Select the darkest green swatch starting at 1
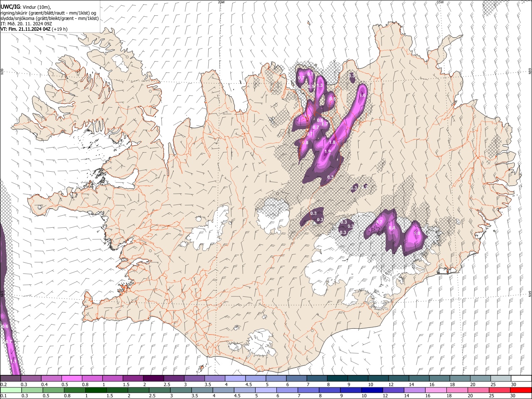The width and height of the screenshot is (532, 399). [96, 390]
